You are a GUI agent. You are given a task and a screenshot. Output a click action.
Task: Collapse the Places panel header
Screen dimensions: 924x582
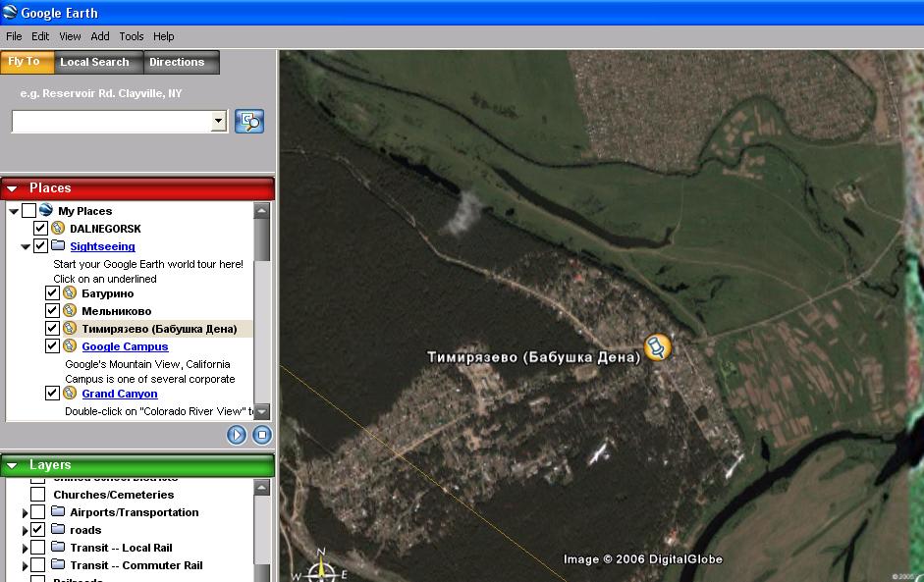(x=13, y=188)
